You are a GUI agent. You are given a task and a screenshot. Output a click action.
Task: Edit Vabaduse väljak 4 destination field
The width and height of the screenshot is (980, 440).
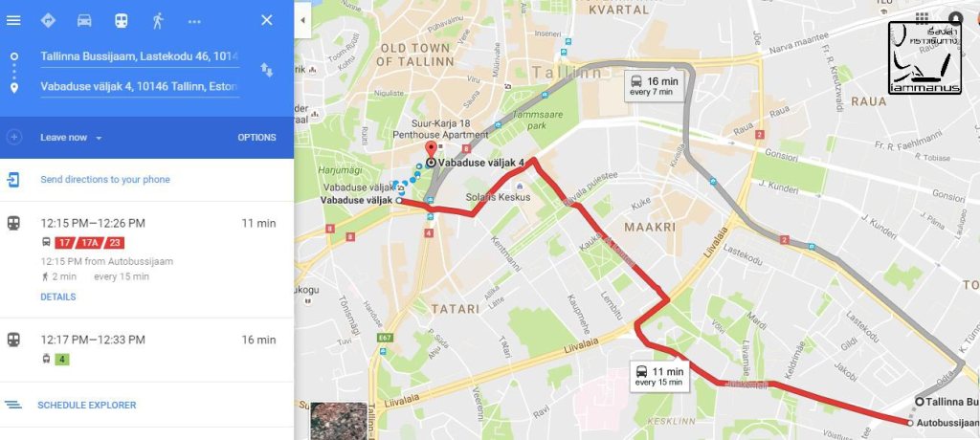tap(140, 86)
